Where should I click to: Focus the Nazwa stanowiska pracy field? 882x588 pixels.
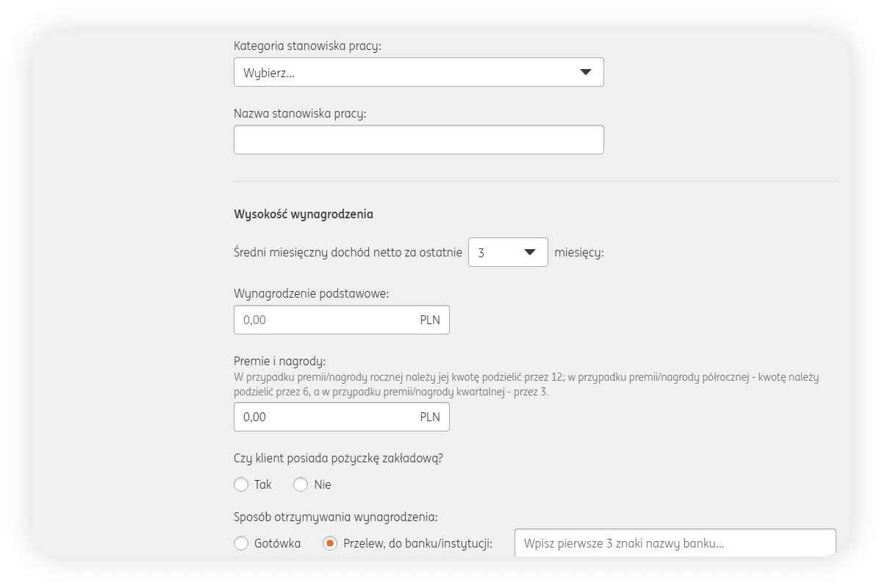tap(418, 140)
